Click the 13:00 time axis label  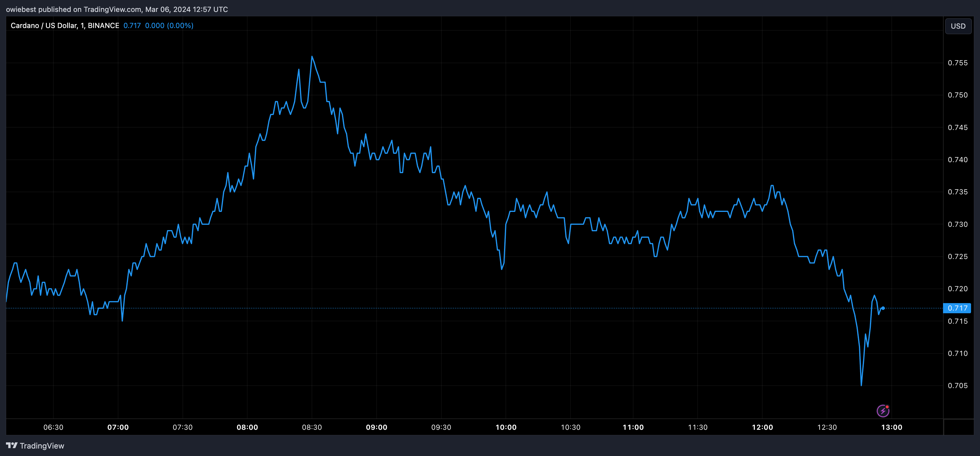[x=892, y=427]
